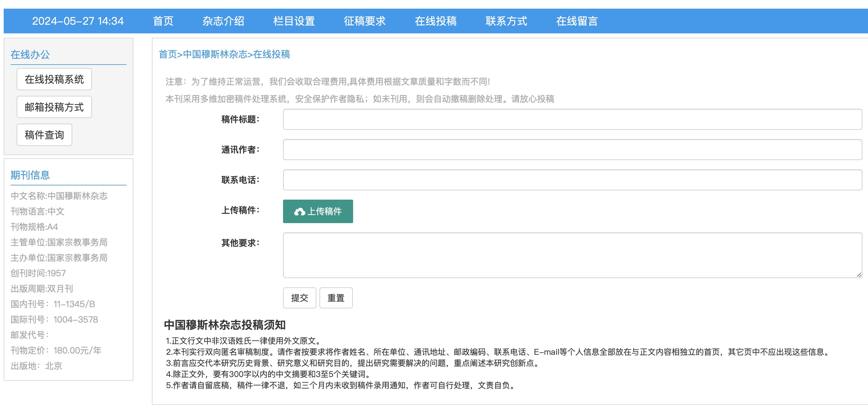The height and width of the screenshot is (411, 868).
Task: Open 稿件查询 sidebar button
Action: coord(44,135)
